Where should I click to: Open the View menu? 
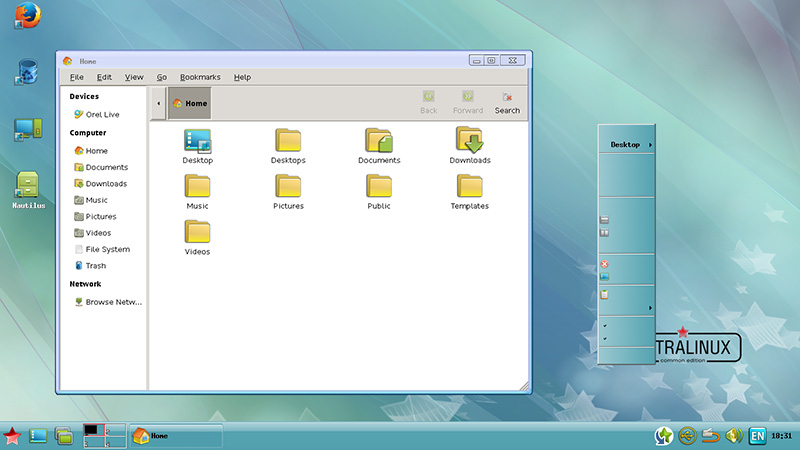click(134, 77)
